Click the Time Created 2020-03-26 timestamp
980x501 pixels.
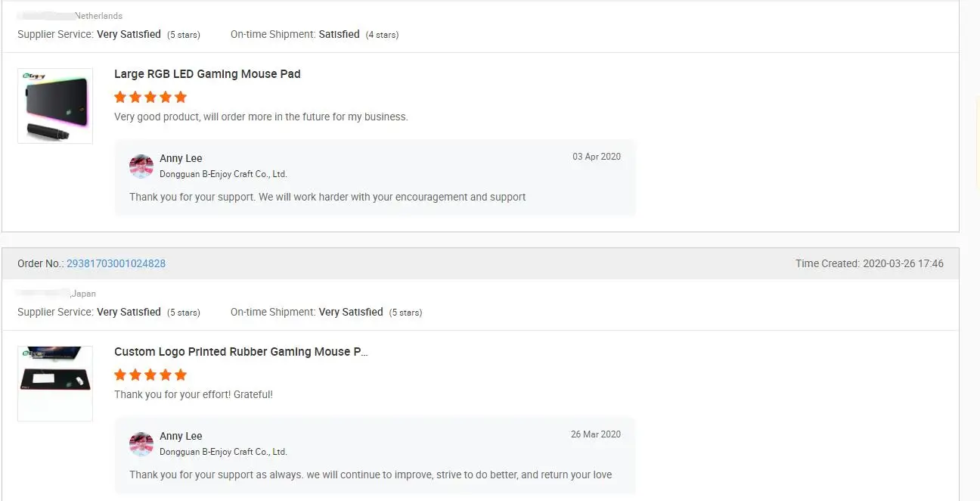(x=869, y=263)
